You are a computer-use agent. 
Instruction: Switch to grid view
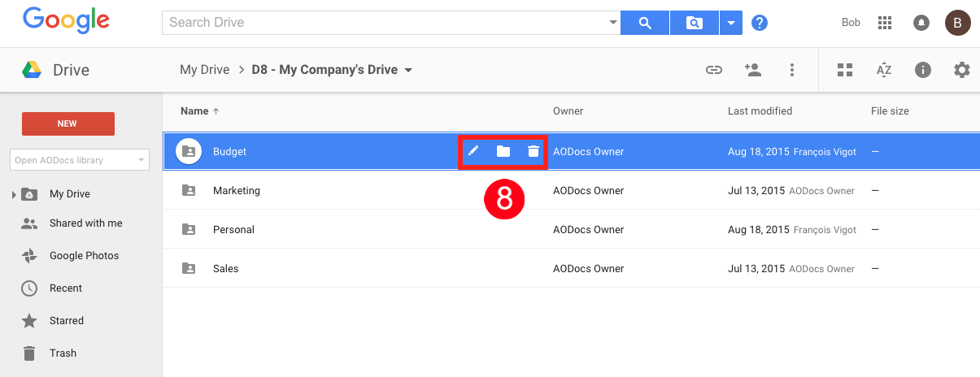tap(845, 70)
